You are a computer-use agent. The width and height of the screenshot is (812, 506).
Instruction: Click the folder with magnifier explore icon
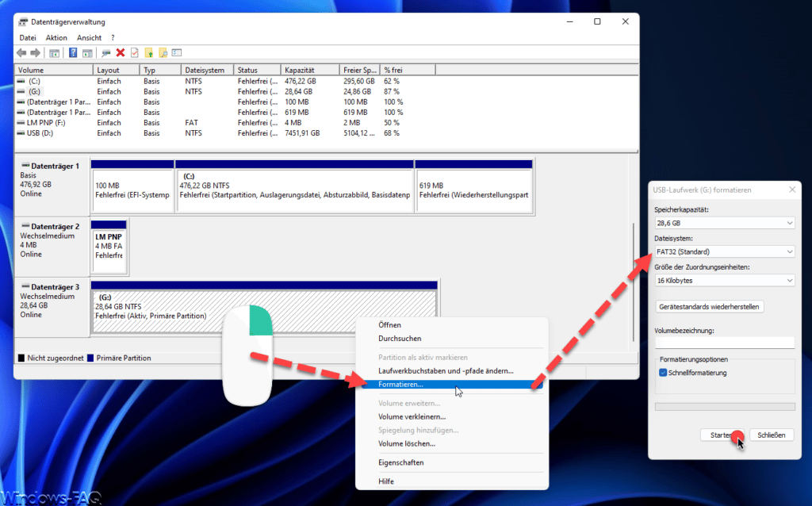[163, 53]
